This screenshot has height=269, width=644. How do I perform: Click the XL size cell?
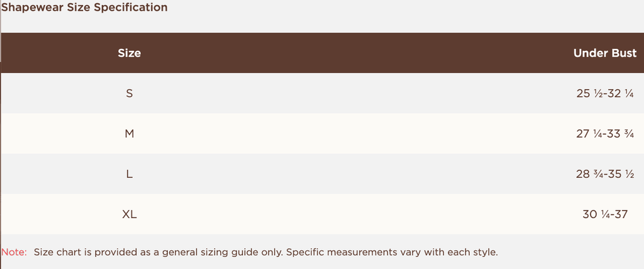129,214
